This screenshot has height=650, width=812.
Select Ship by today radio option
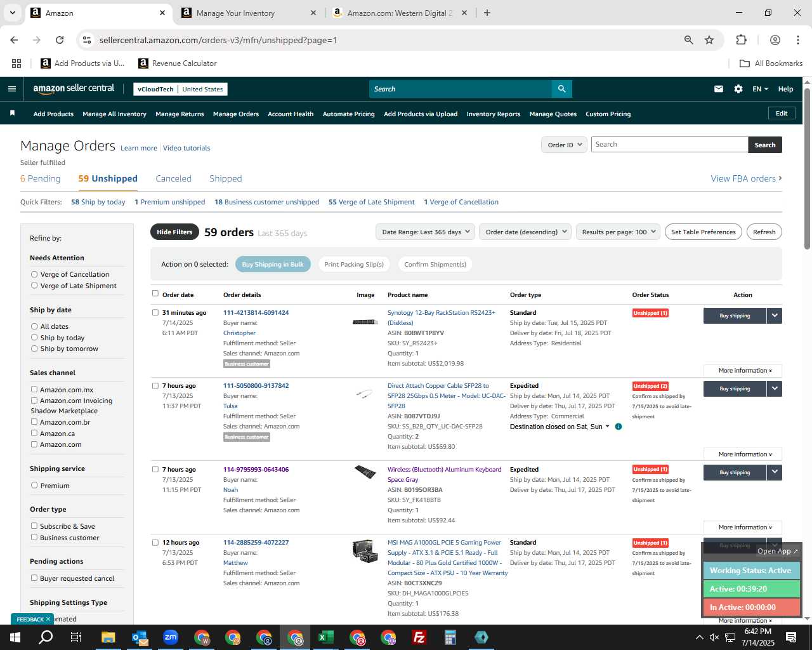tap(34, 338)
